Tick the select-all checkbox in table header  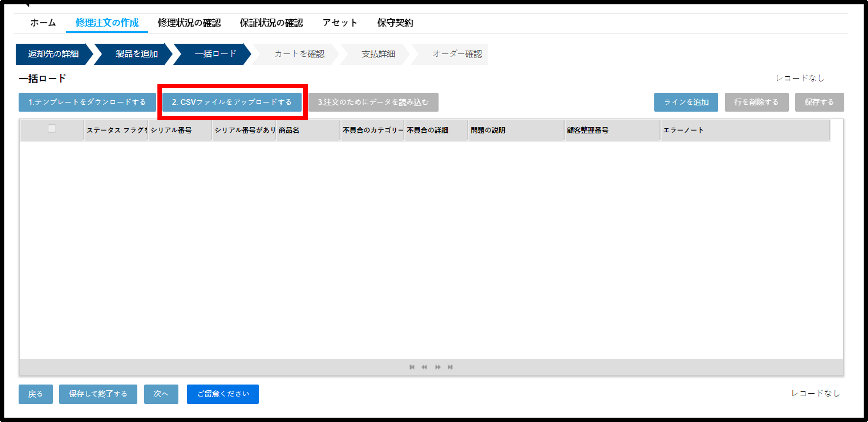pyautogui.click(x=52, y=128)
